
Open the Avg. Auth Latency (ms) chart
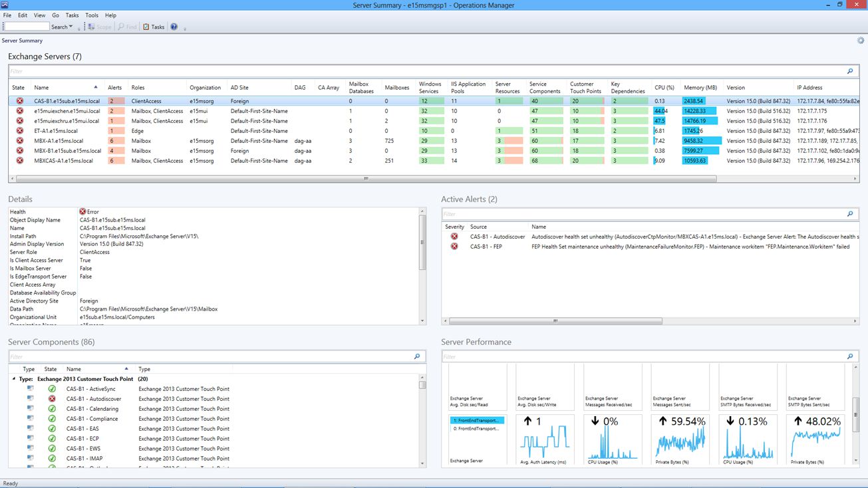coord(545,440)
